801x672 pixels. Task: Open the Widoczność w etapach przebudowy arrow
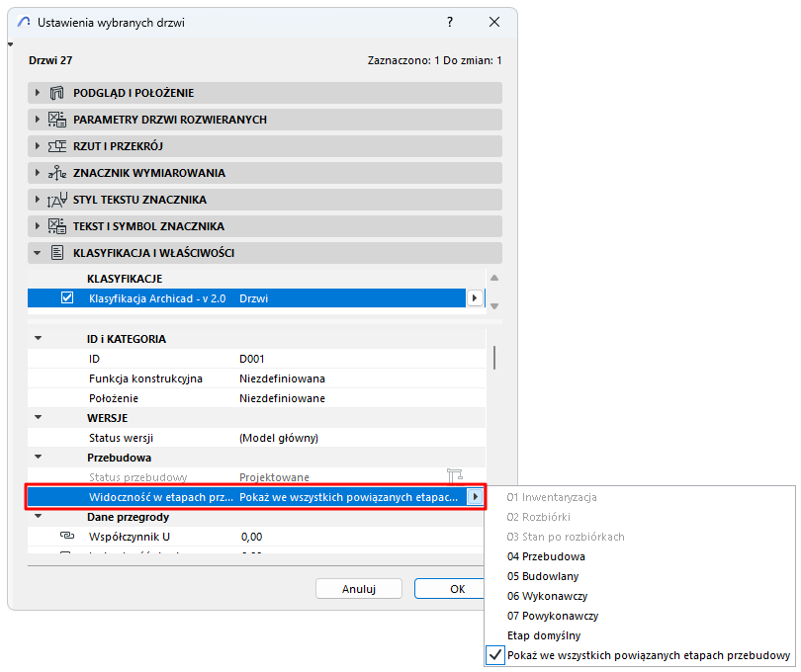[x=475, y=497]
